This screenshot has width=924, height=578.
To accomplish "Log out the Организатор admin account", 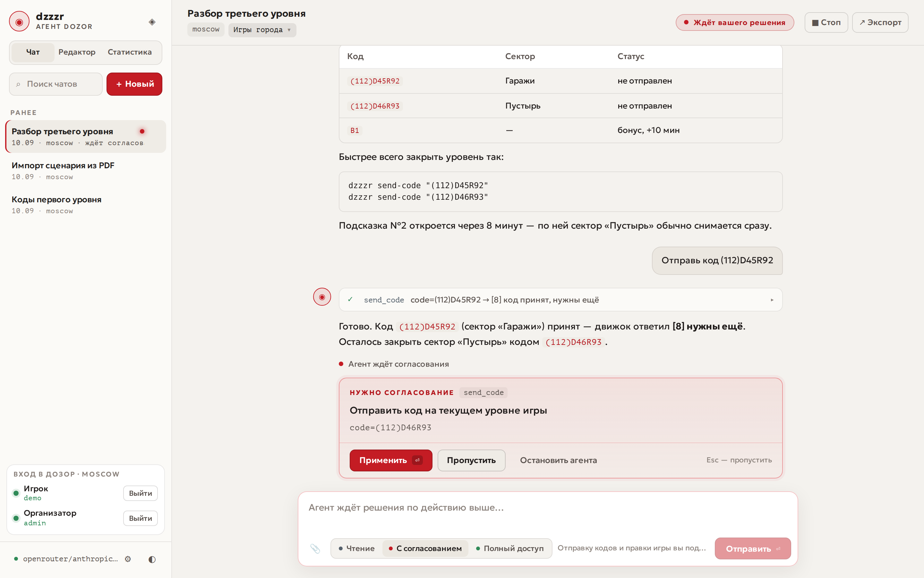I will coord(140,518).
